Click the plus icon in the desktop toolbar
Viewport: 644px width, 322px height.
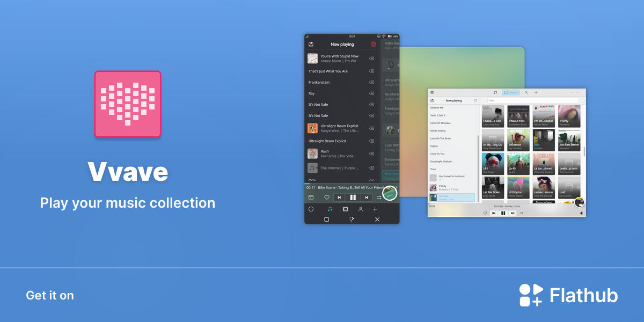(x=536, y=92)
